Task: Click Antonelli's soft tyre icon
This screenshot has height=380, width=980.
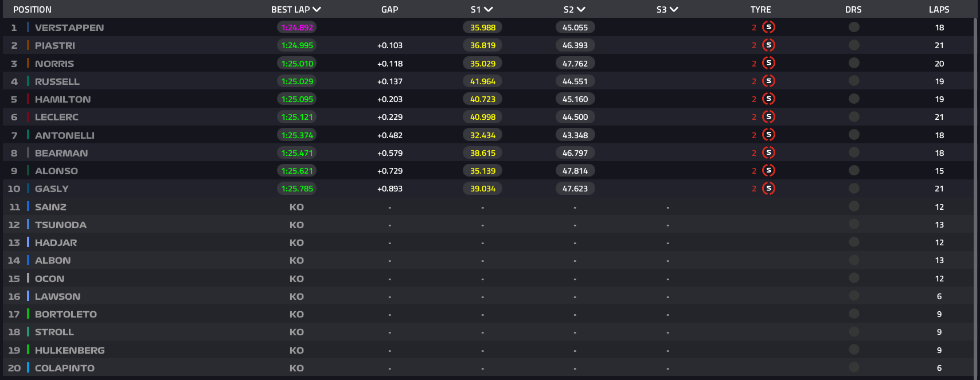Action: [x=768, y=135]
